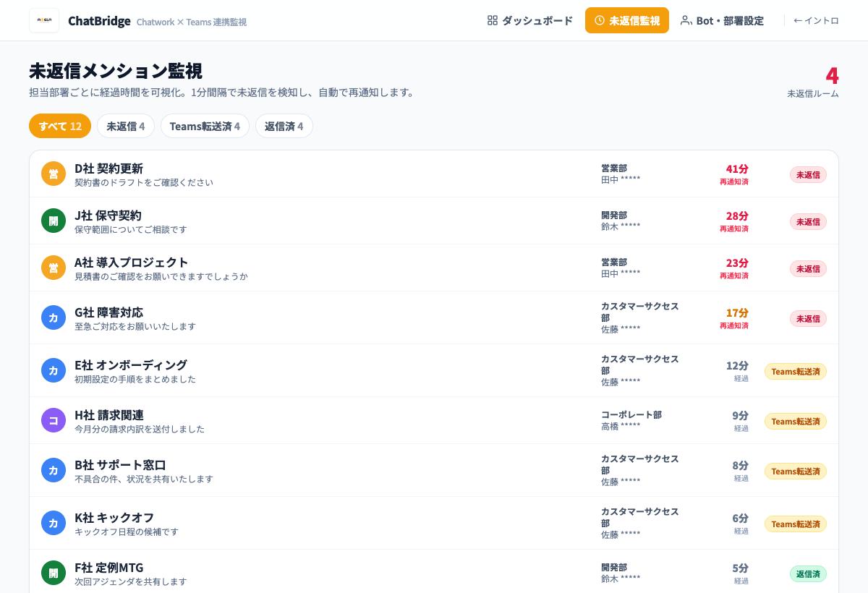Click 未返信 badge on J社 row
The image size is (868, 593).
tap(808, 221)
